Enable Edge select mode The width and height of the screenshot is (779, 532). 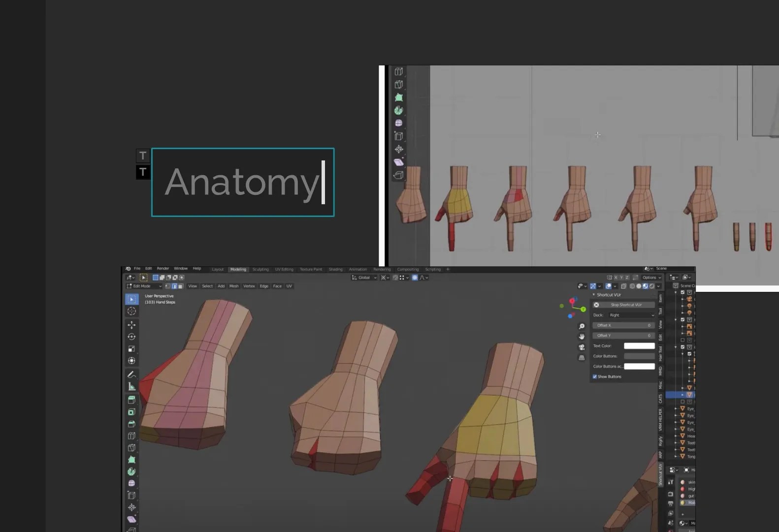coord(174,286)
